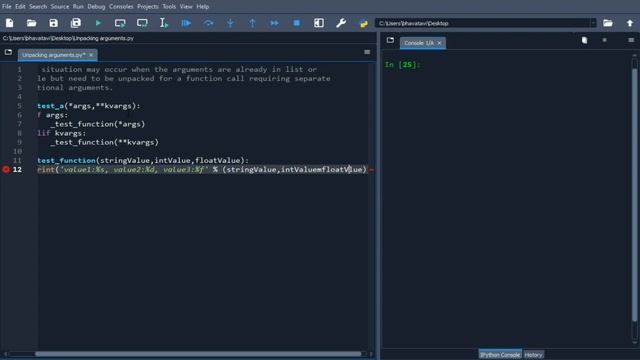Step out of function in debugger
This screenshot has width=640, height=360.
[x=252, y=23]
